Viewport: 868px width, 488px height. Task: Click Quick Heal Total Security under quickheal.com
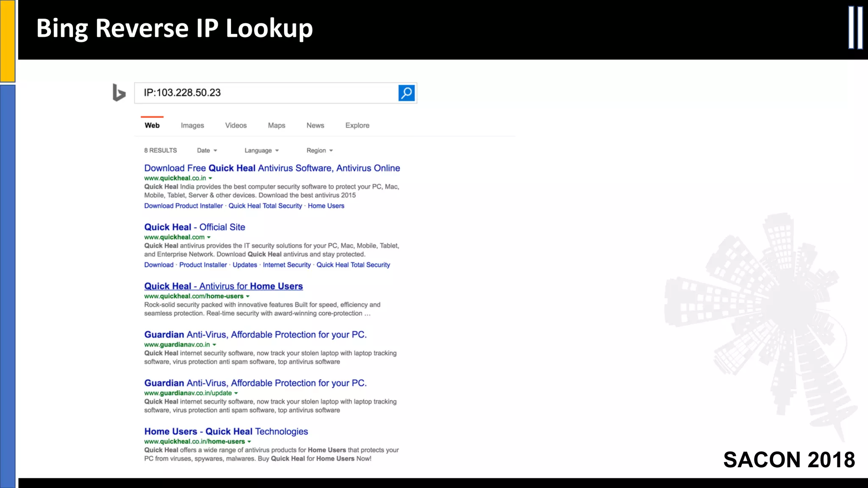point(353,265)
